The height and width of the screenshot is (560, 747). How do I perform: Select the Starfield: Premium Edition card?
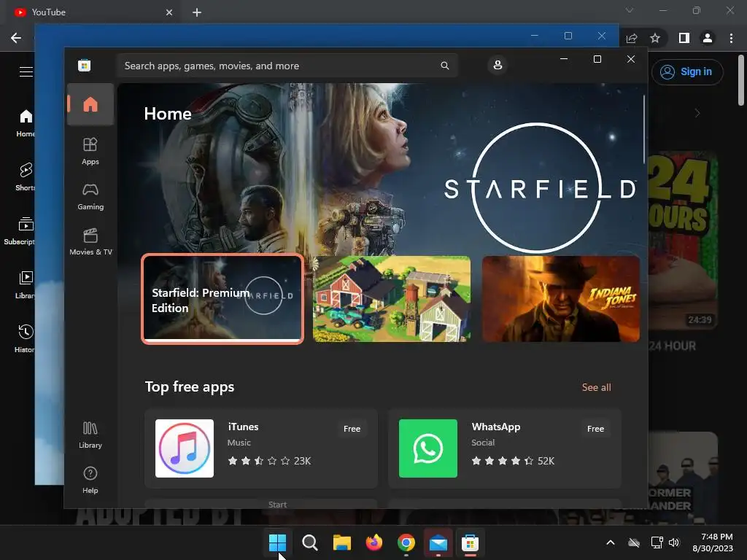click(x=222, y=299)
